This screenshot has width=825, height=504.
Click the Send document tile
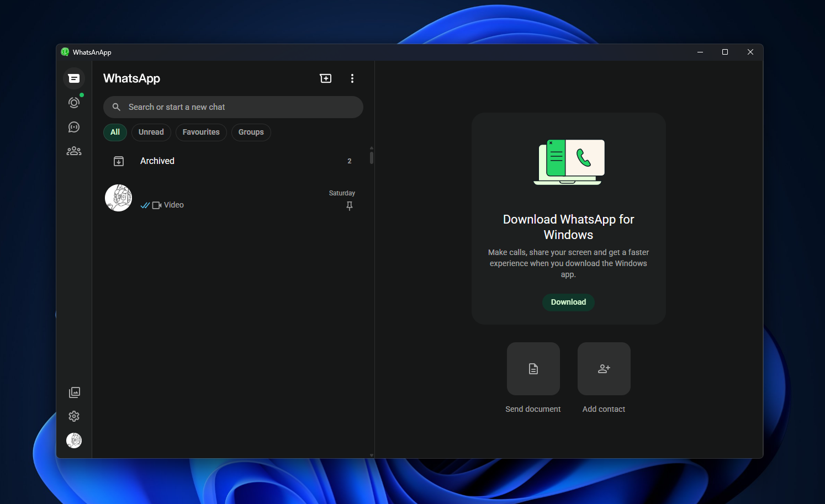tap(533, 369)
